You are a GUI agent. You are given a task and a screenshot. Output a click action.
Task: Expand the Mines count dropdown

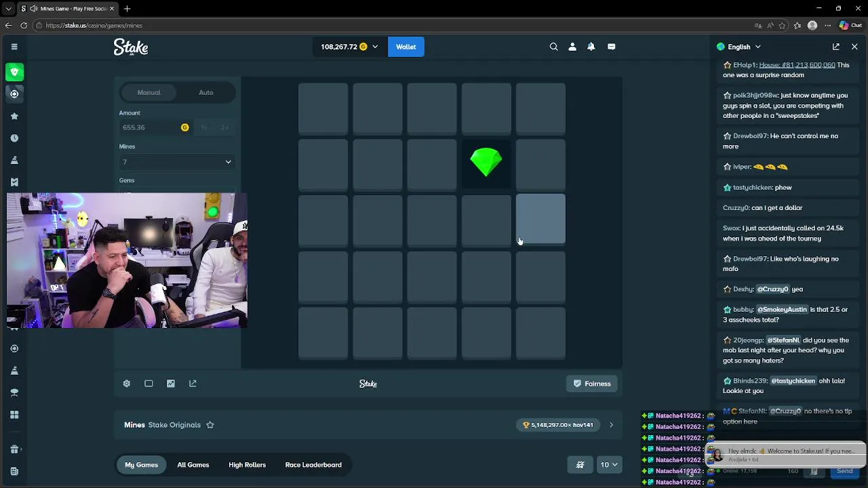click(177, 162)
